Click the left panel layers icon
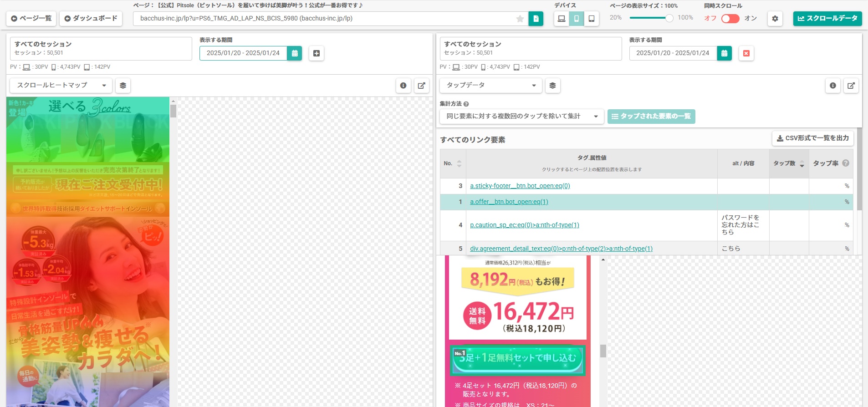 pyautogui.click(x=123, y=86)
